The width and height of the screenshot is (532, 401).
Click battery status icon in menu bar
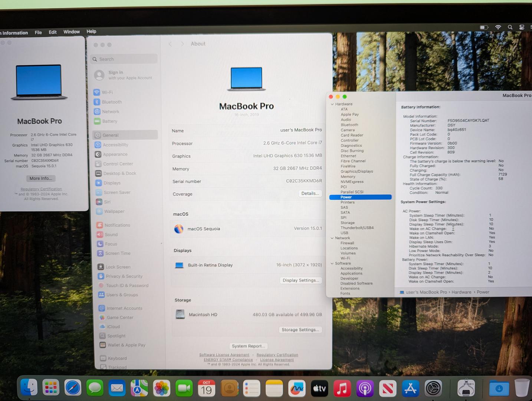click(484, 27)
